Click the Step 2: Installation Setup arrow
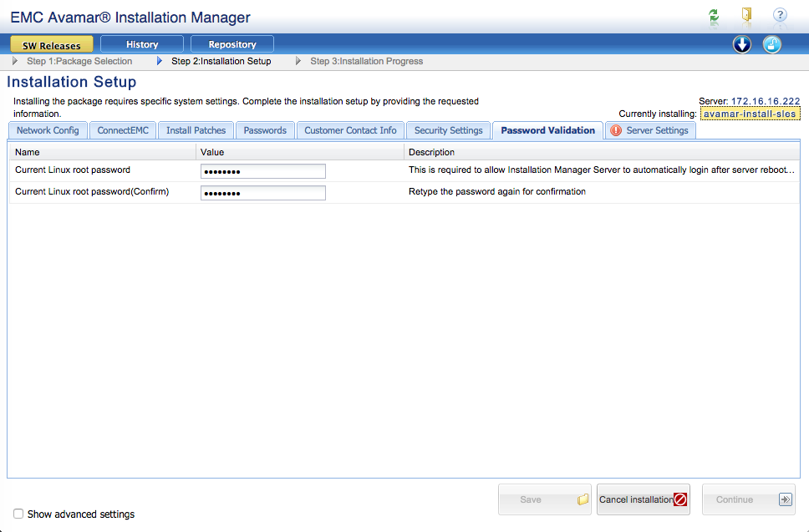The width and height of the screenshot is (809, 532). coord(160,61)
